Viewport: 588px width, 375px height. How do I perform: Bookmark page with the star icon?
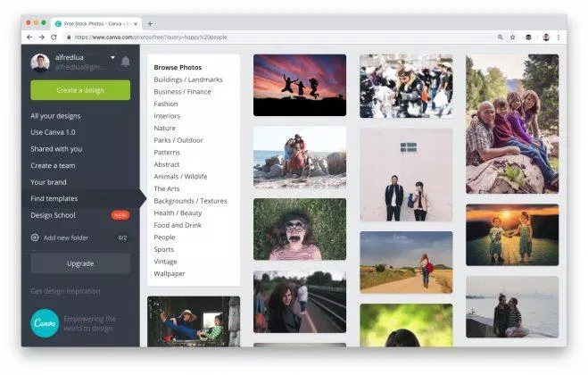click(513, 37)
